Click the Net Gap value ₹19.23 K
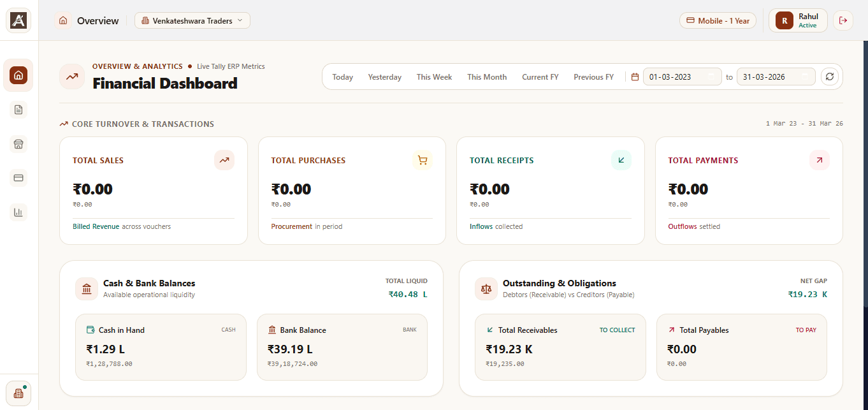 (807, 295)
